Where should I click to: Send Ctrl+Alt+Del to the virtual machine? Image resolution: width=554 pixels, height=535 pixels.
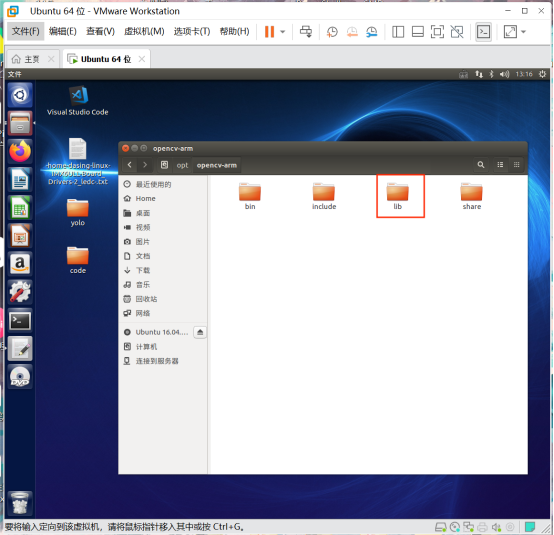[x=306, y=32]
